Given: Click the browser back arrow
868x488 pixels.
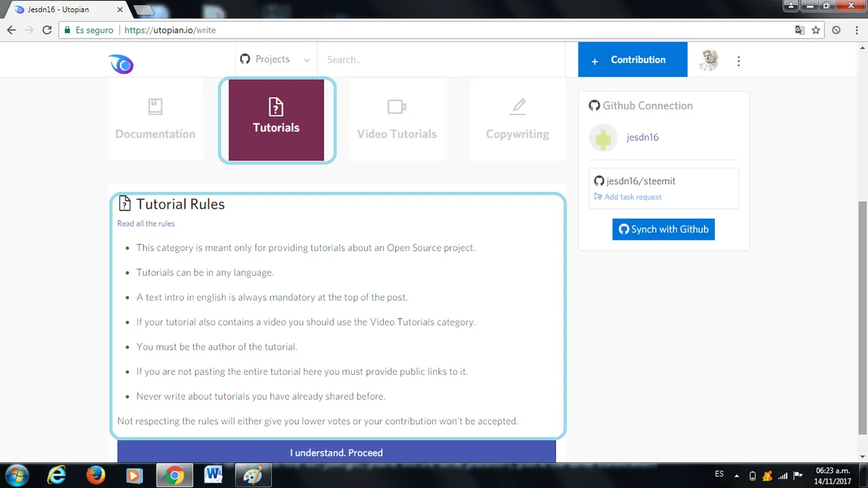Looking at the screenshot, I should tap(12, 30).
